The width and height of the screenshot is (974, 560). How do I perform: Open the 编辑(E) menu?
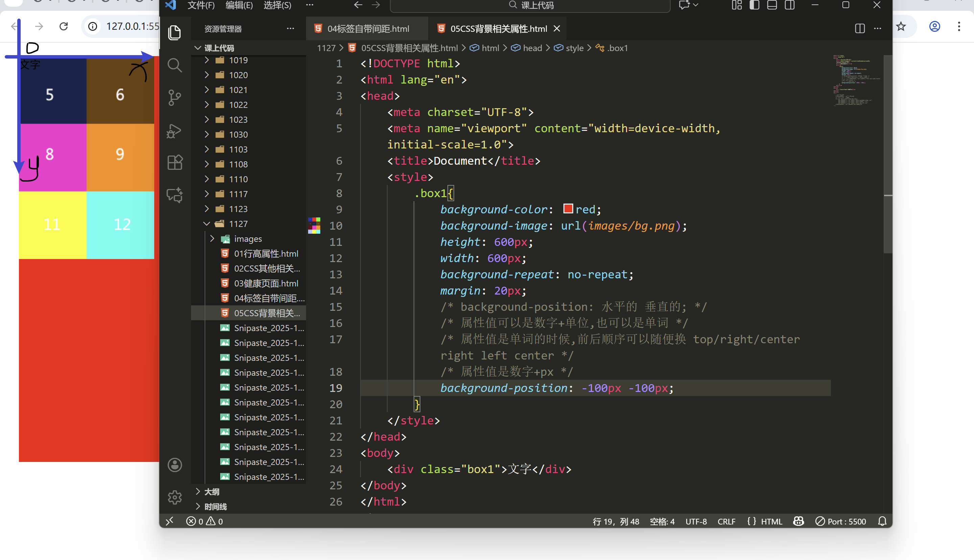click(239, 5)
